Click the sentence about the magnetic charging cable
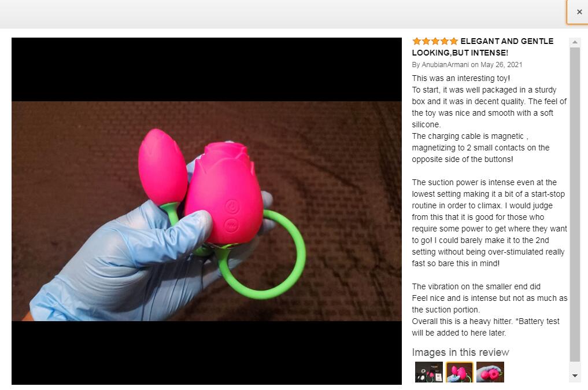The image size is (588, 390). coord(481,148)
